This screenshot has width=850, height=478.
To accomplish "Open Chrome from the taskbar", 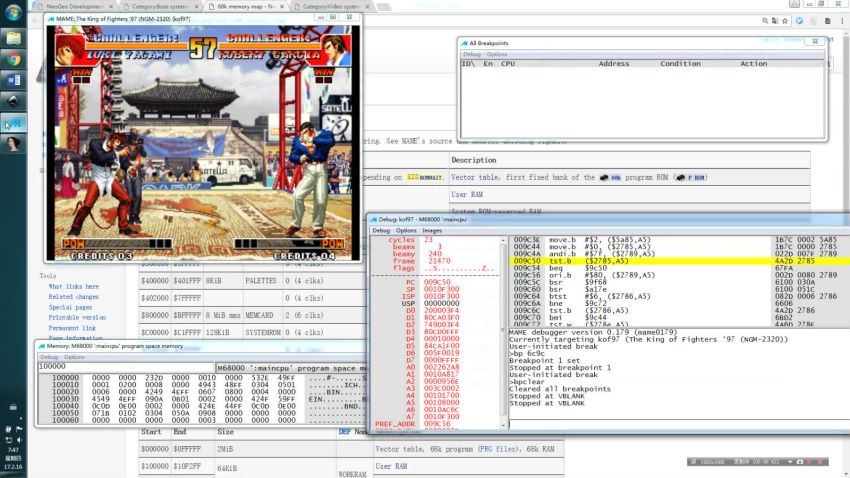I will pyautogui.click(x=14, y=59).
